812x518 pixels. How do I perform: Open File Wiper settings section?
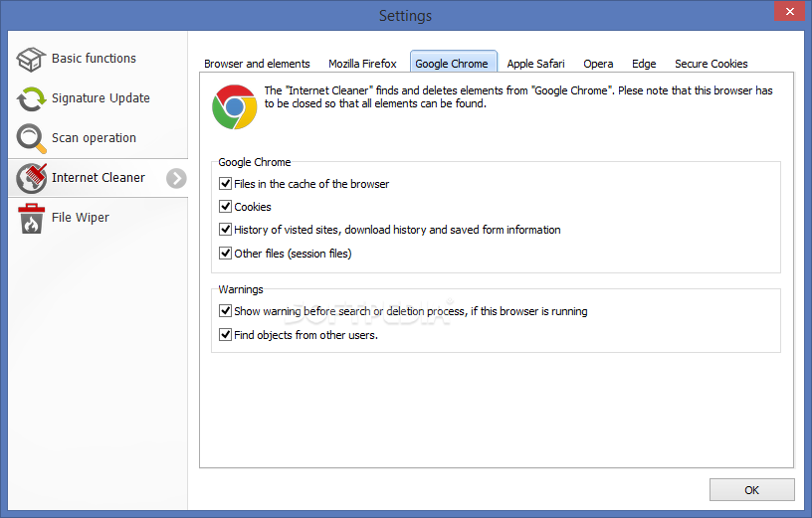pos(98,218)
